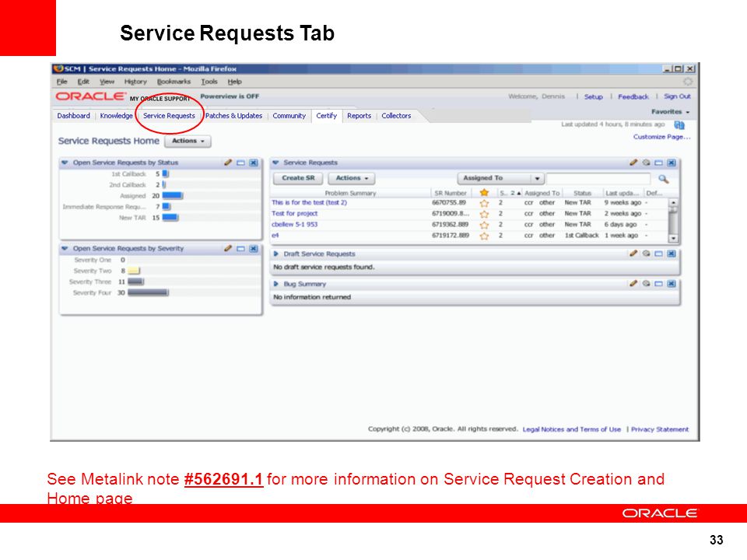Screen dimensions: 747x560
Task: Click the Sign Out link
Action: 677,96
